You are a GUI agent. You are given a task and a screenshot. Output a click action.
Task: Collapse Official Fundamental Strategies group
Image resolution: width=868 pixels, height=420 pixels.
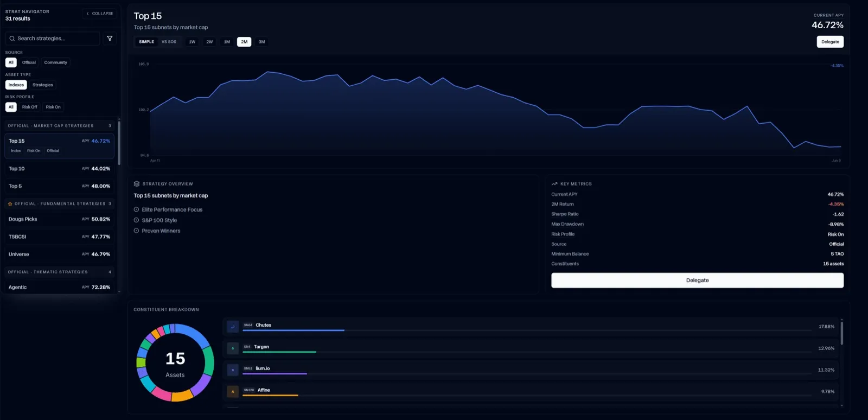60,204
